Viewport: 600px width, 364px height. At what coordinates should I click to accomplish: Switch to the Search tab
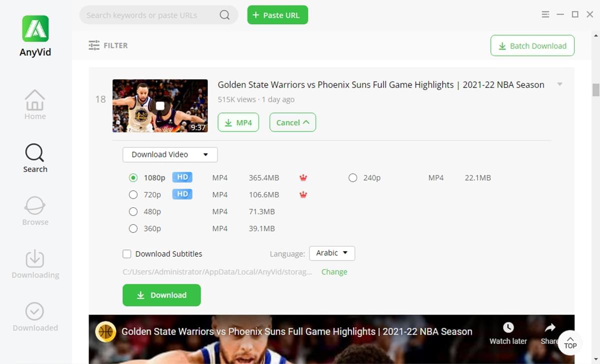(x=35, y=158)
